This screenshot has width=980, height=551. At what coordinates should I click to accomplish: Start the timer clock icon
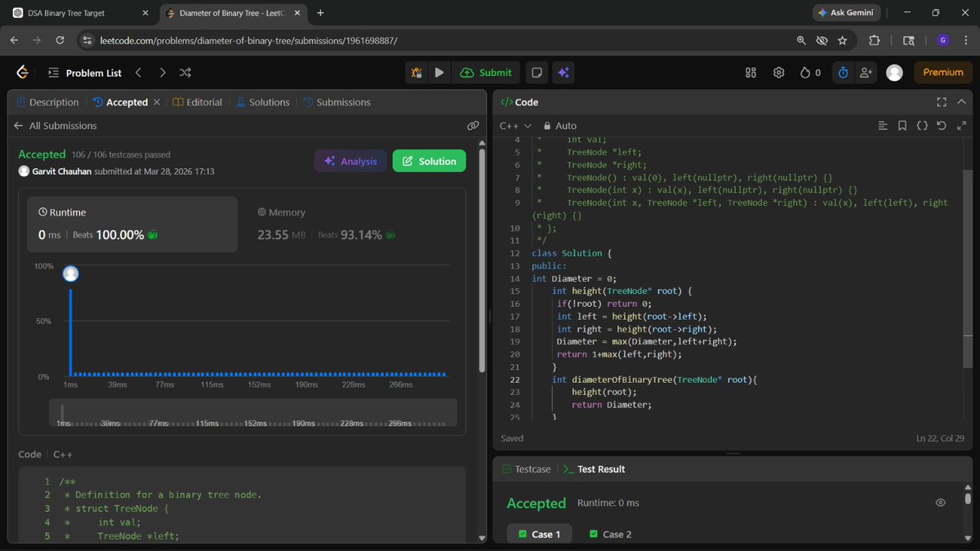point(843,73)
